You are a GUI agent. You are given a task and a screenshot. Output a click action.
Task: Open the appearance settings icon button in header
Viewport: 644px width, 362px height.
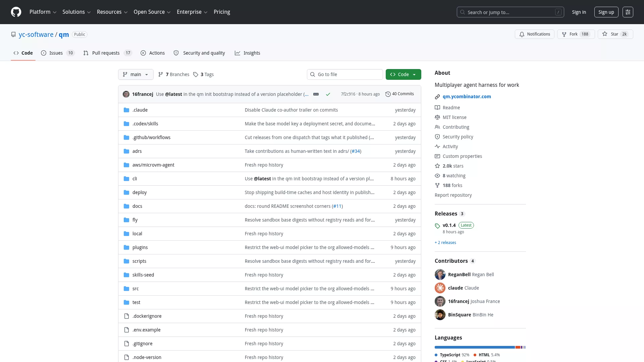point(628,12)
